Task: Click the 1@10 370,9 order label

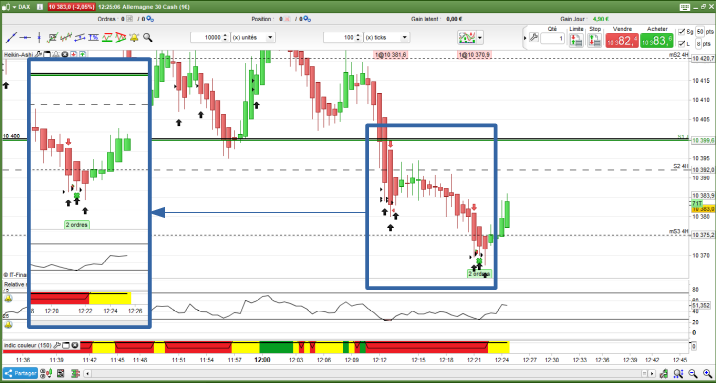Action: tap(474, 55)
